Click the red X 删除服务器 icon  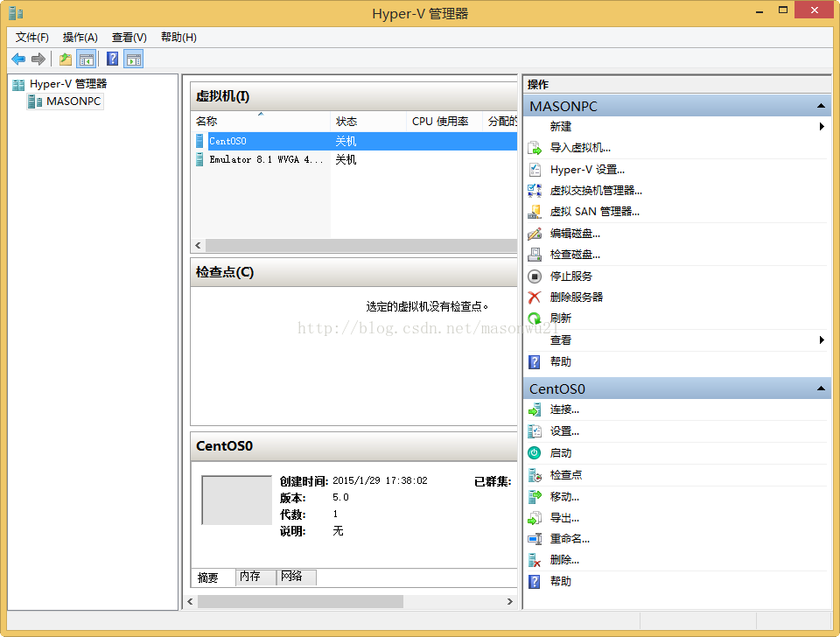[535, 297]
